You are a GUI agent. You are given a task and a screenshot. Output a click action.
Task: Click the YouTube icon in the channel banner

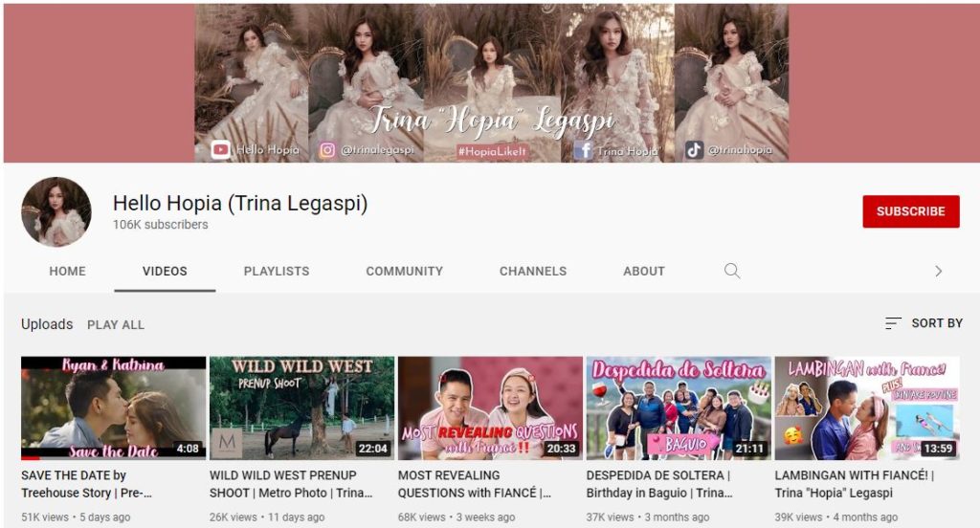coord(221,150)
